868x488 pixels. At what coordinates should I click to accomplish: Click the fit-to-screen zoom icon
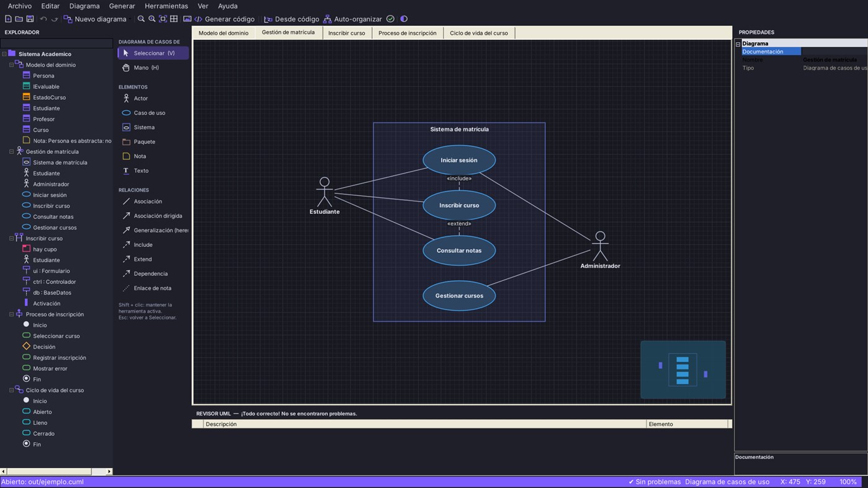(163, 19)
